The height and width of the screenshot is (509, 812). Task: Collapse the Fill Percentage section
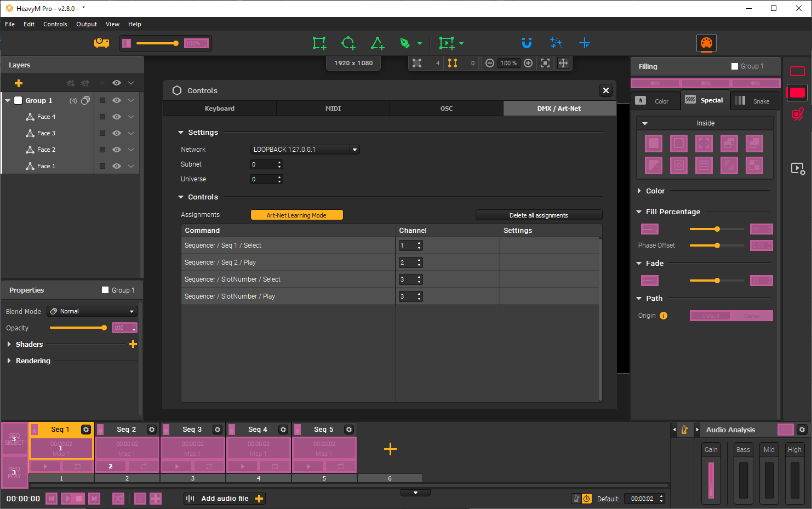pyautogui.click(x=638, y=211)
